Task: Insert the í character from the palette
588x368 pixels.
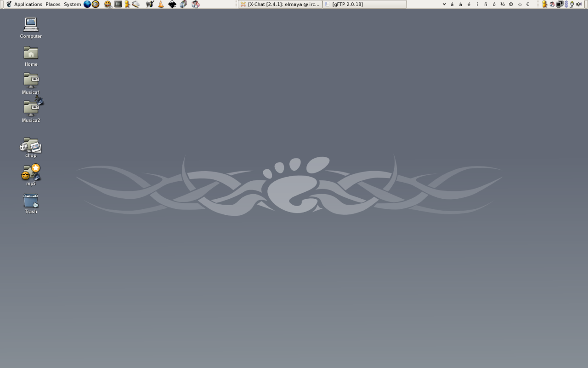Action: click(477, 4)
